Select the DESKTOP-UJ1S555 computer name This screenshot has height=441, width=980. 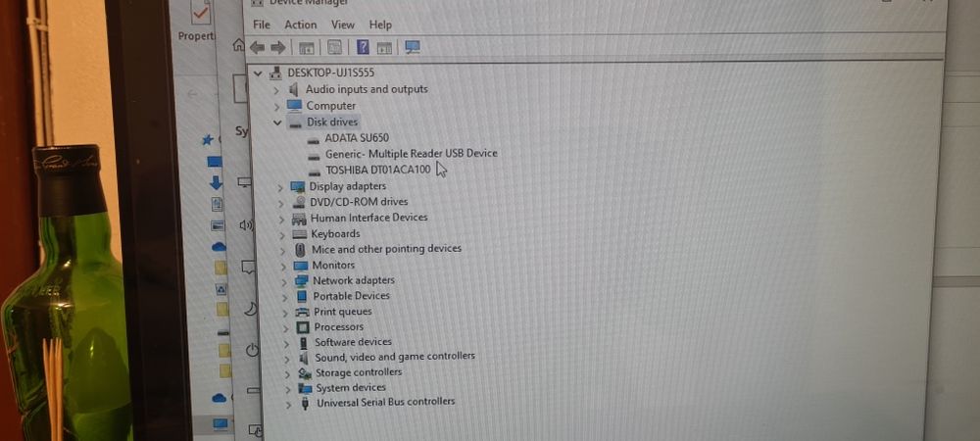tap(330, 73)
